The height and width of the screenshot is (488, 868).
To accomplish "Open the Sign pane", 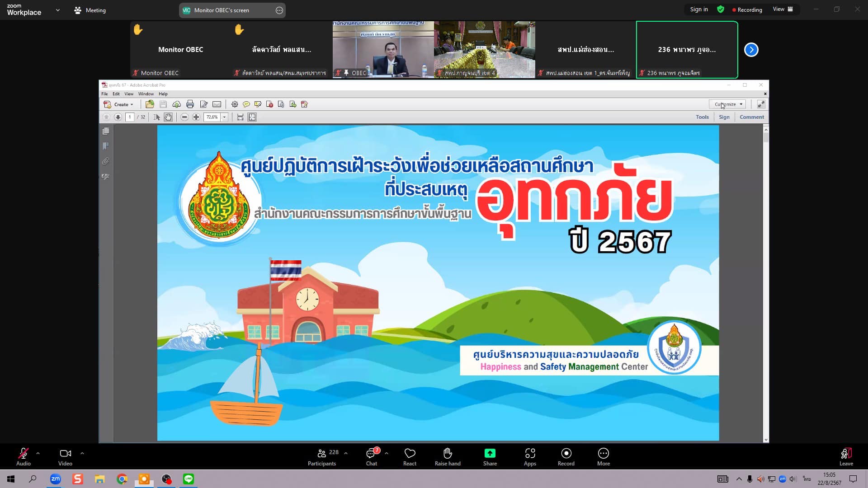I will pyautogui.click(x=724, y=117).
